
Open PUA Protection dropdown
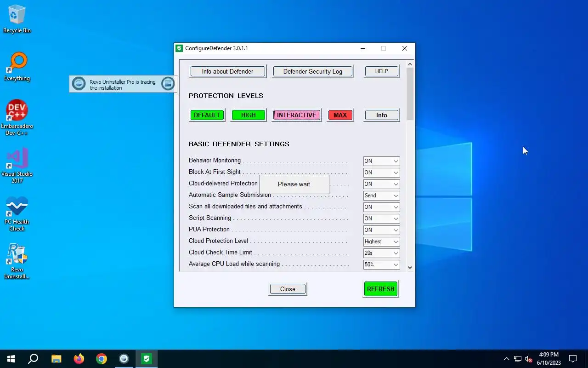pos(381,230)
